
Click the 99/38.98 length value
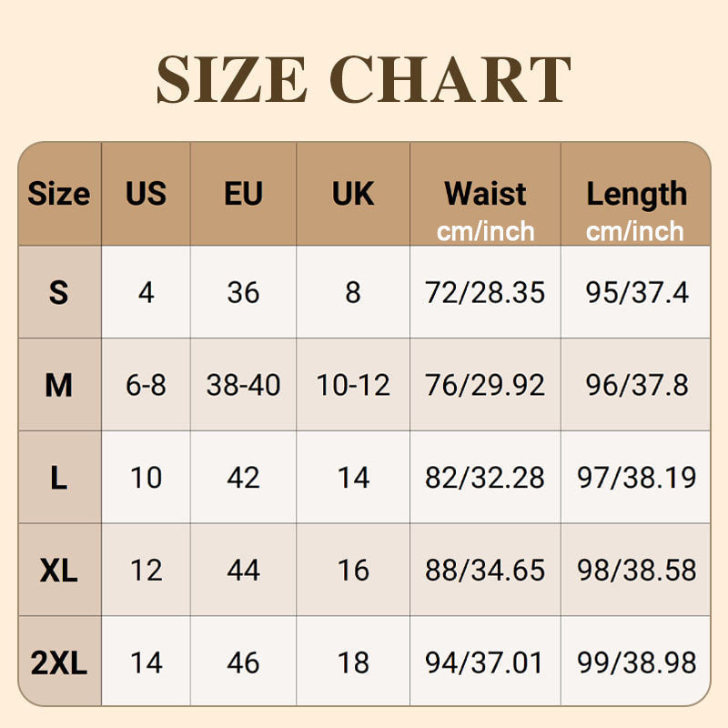(x=636, y=662)
